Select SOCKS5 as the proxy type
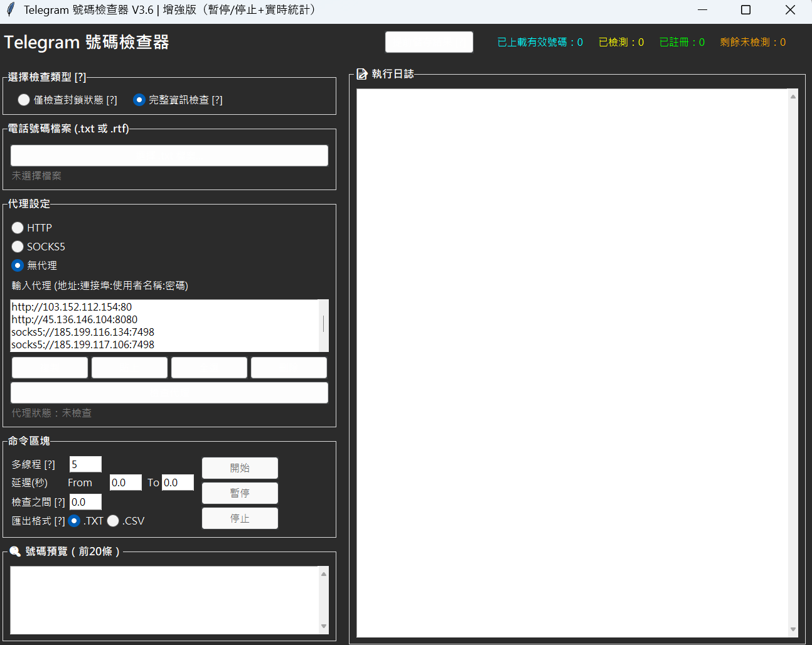812x645 pixels. pyautogui.click(x=18, y=247)
